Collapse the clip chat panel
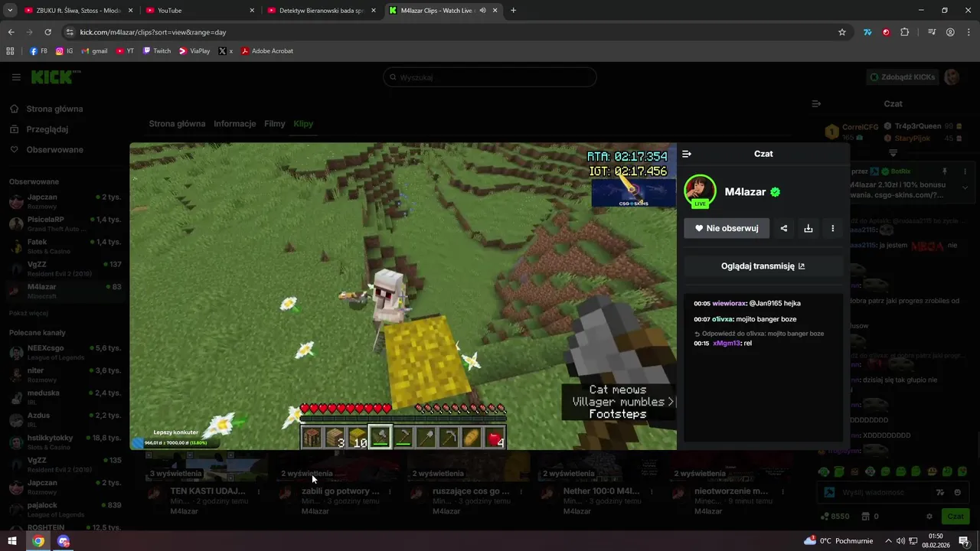The height and width of the screenshot is (551, 980). coord(687,154)
